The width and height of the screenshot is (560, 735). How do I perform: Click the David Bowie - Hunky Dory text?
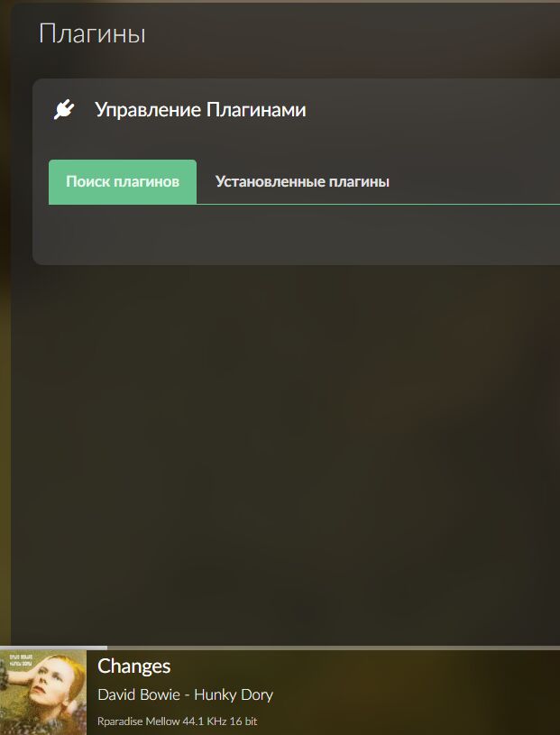click(x=185, y=694)
